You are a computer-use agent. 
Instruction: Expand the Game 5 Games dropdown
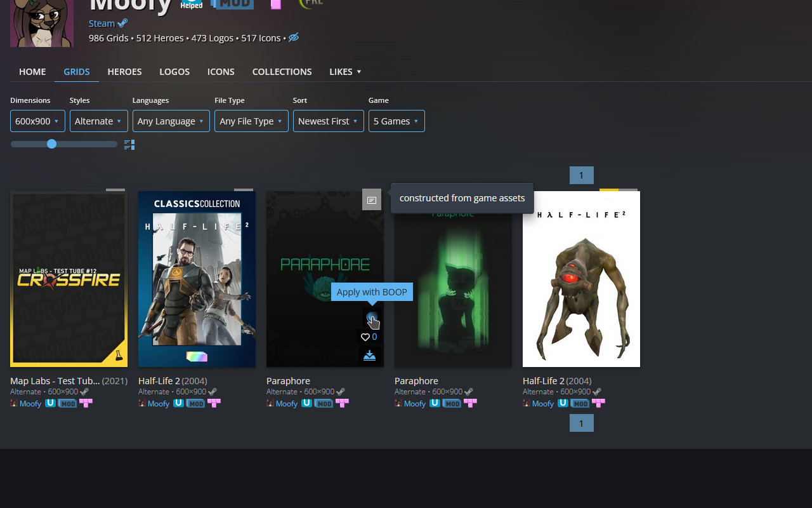point(396,121)
